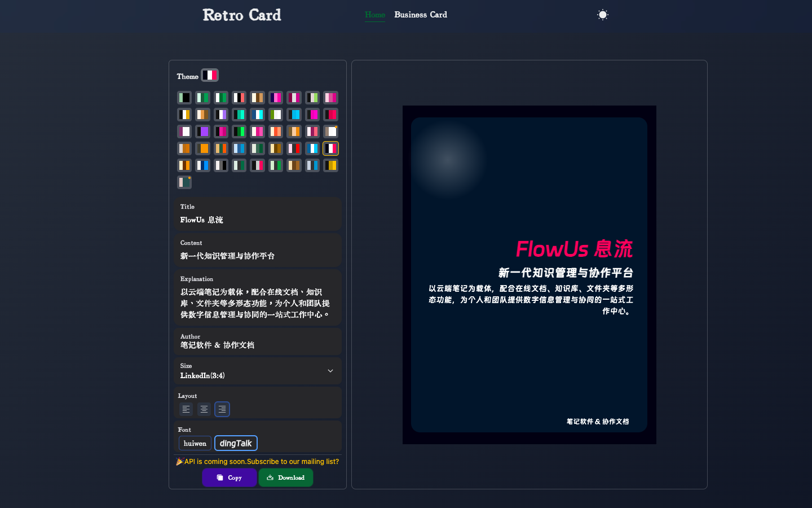Pick the light blue, steel blue and azure theme
Screen dimensions: 812x508
tap(239, 148)
